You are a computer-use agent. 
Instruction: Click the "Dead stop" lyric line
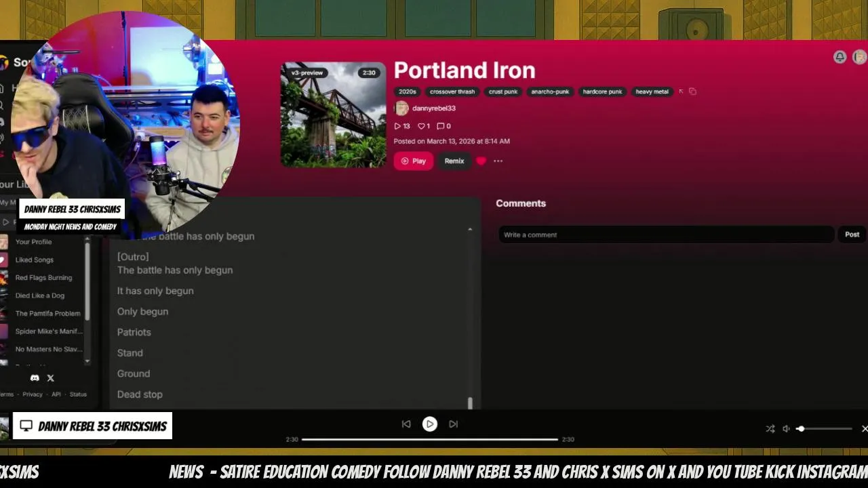tap(140, 394)
